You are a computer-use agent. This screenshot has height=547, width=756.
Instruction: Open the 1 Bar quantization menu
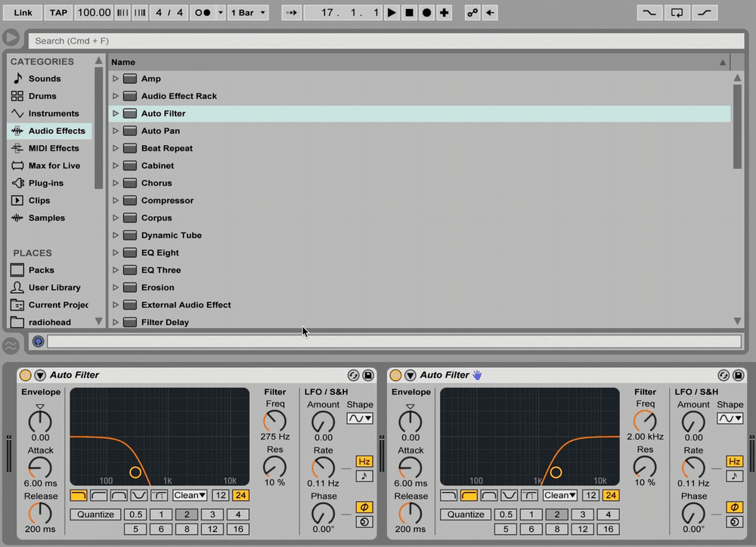[248, 13]
